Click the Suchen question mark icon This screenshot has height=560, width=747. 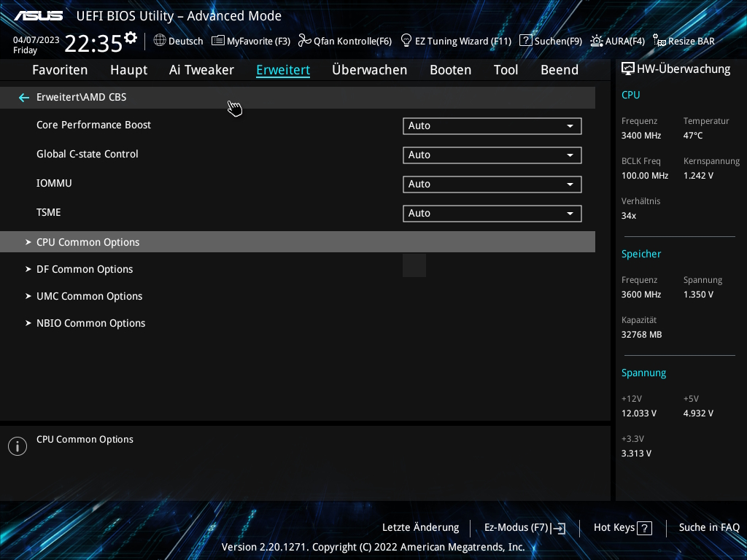(525, 41)
